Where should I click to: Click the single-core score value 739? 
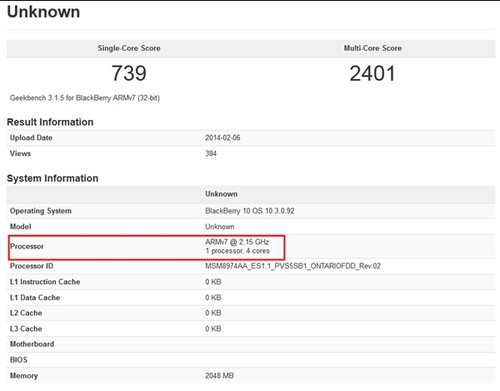click(x=129, y=73)
